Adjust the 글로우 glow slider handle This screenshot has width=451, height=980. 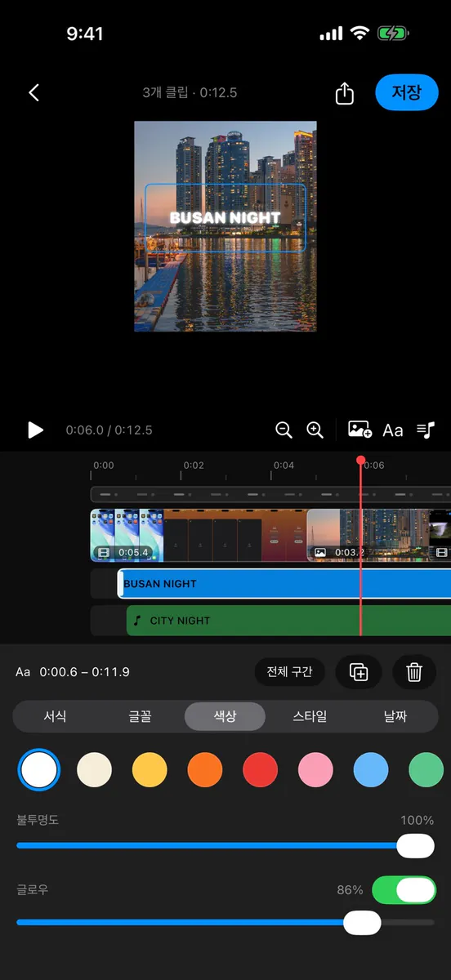(x=362, y=923)
